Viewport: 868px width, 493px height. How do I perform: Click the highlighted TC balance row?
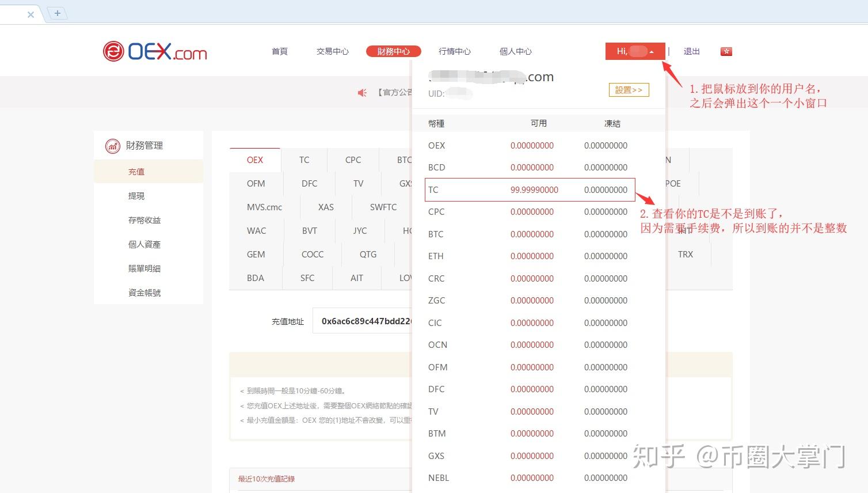tap(530, 189)
